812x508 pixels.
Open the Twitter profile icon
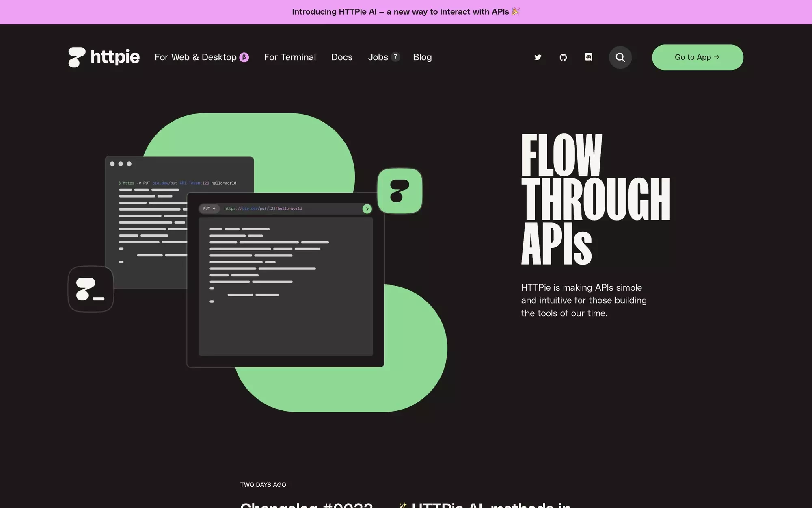[538, 57]
